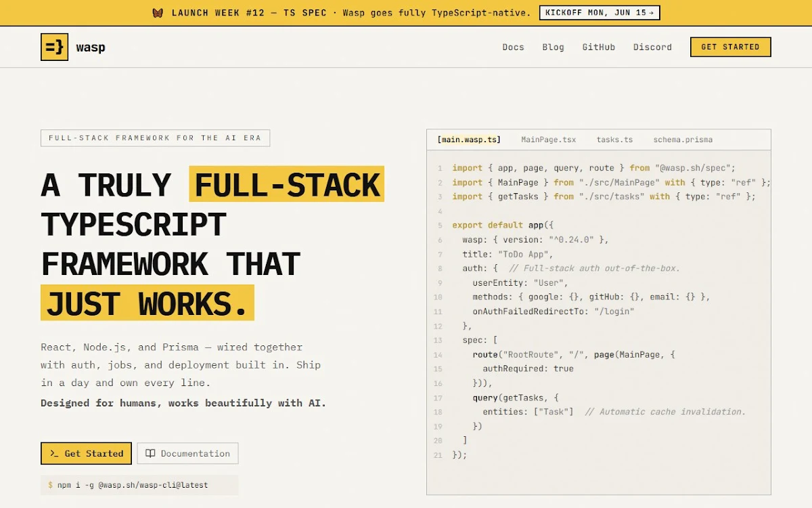
Task: Click the header GET STARTED button
Action: (x=730, y=47)
